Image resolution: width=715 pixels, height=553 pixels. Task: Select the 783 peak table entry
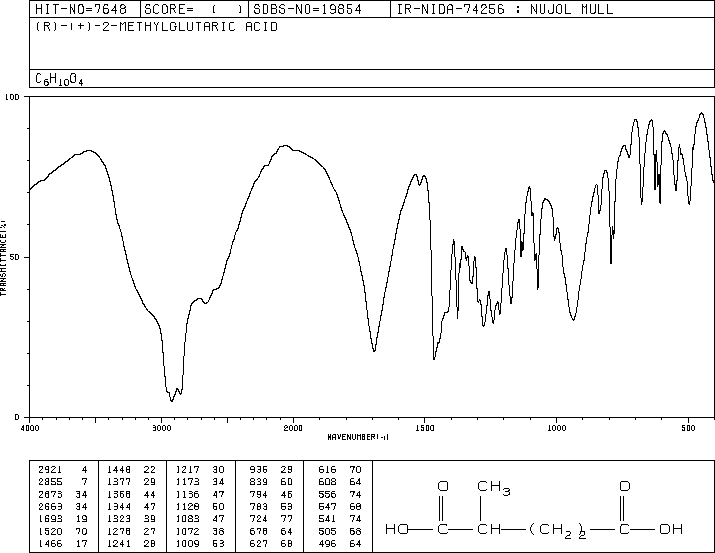pyautogui.click(x=271, y=506)
